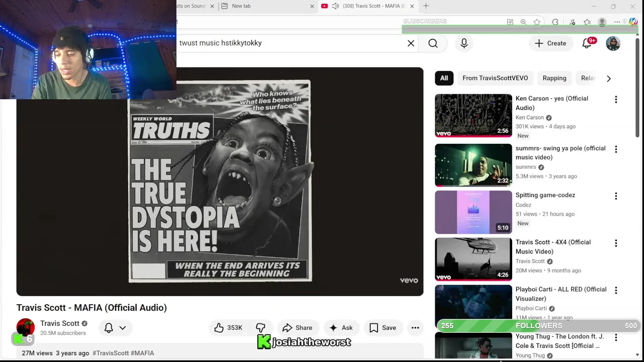644x362 pixels.
Task: Open Playboi Carti - ALL RED title
Action: 561,294
